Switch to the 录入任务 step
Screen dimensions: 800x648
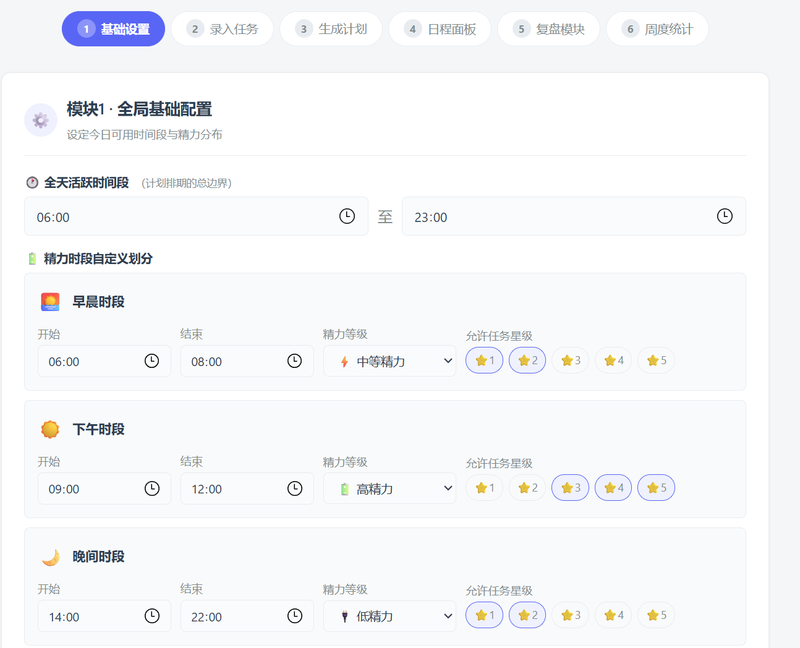(x=222, y=29)
